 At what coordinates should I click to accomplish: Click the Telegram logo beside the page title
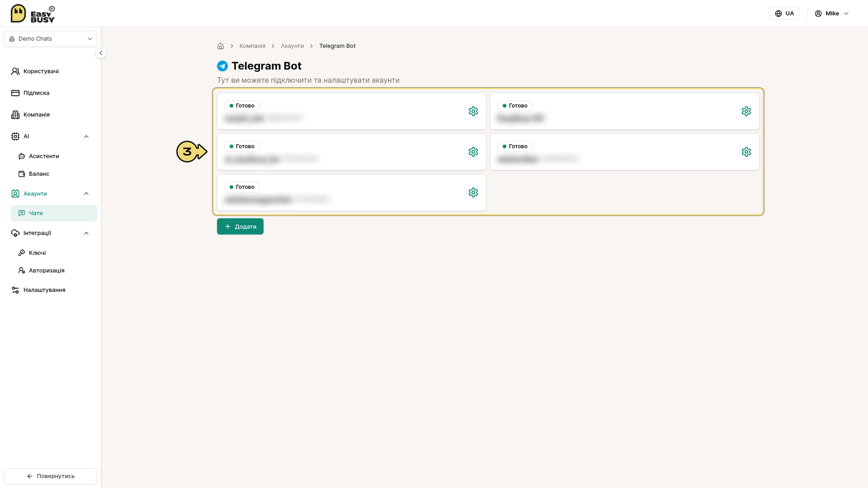(222, 66)
